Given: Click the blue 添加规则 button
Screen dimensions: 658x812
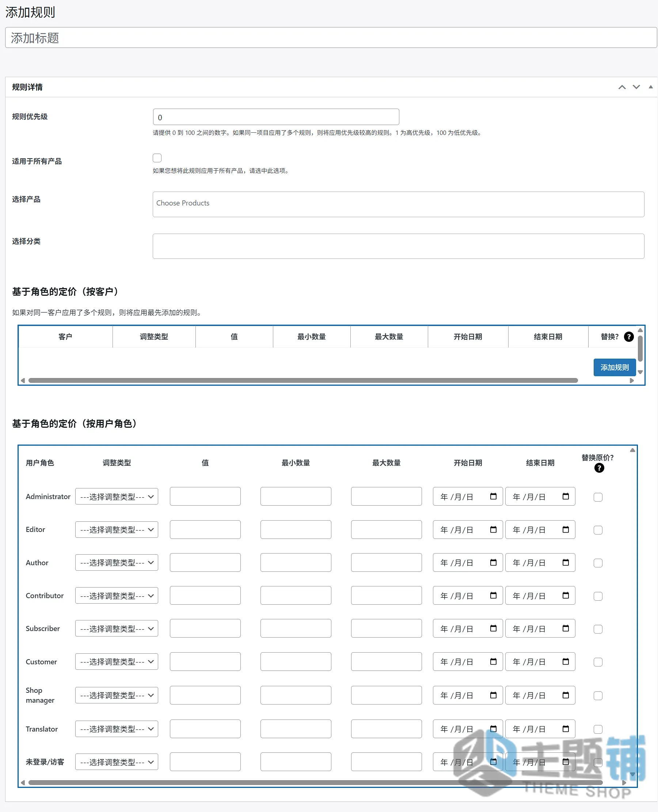Looking at the screenshot, I should pos(615,367).
